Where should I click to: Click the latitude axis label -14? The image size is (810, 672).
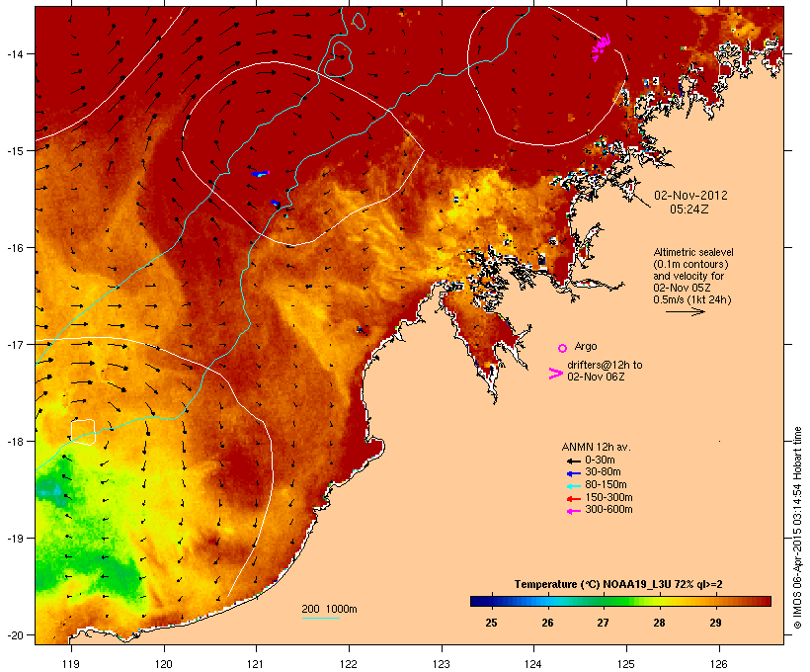click(15, 53)
